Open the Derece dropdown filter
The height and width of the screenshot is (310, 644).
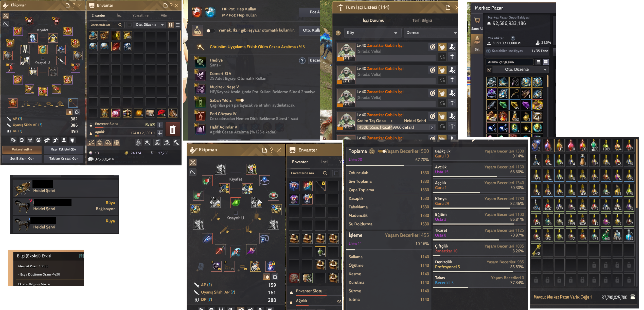point(431,33)
